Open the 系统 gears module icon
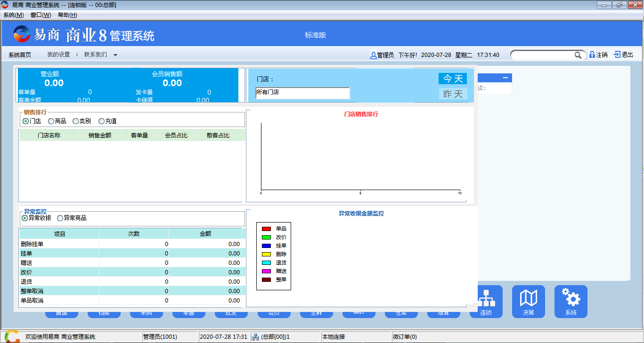This screenshot has height=343, width=644. pos(571,302)
